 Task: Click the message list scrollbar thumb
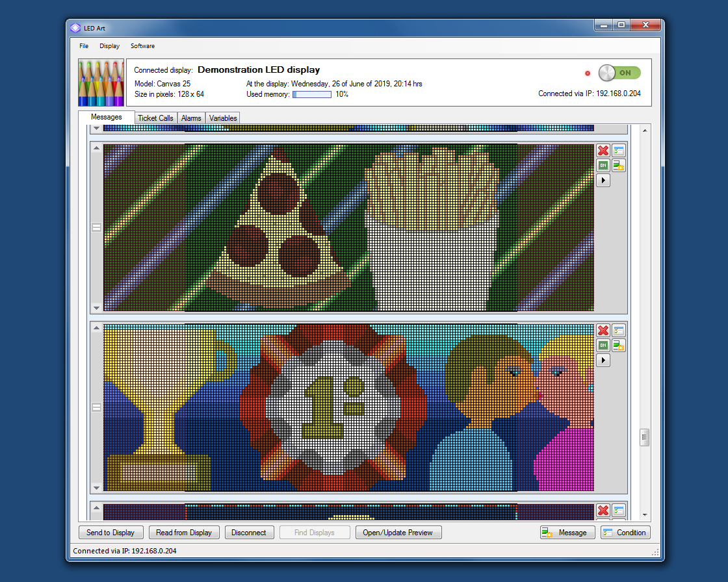(x=644, y=437)
